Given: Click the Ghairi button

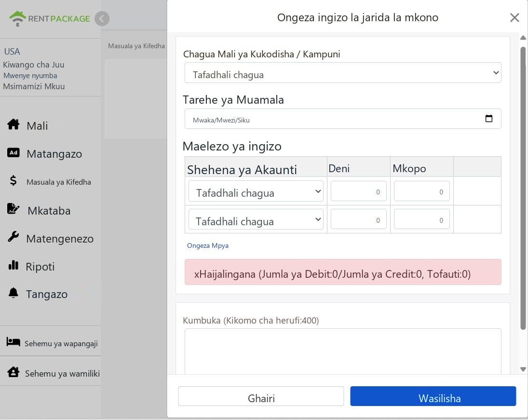Looking at the screenshot, I should tap(261, 396).
